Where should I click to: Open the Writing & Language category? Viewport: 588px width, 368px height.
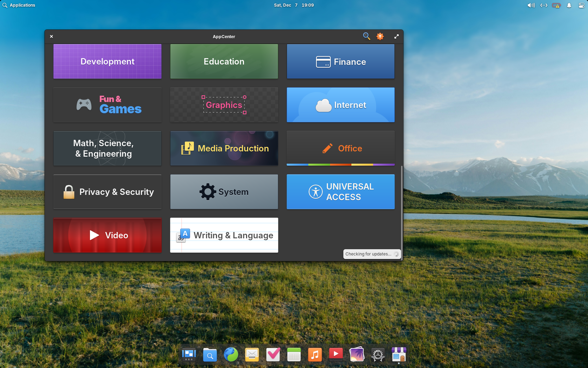[224, 235]
